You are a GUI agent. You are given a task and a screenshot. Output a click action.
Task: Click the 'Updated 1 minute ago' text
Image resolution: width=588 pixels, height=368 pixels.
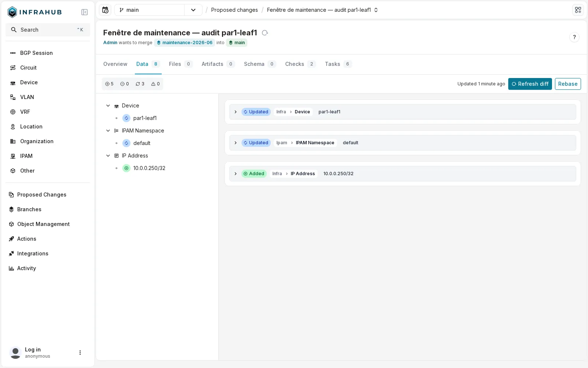coord(481,84)
